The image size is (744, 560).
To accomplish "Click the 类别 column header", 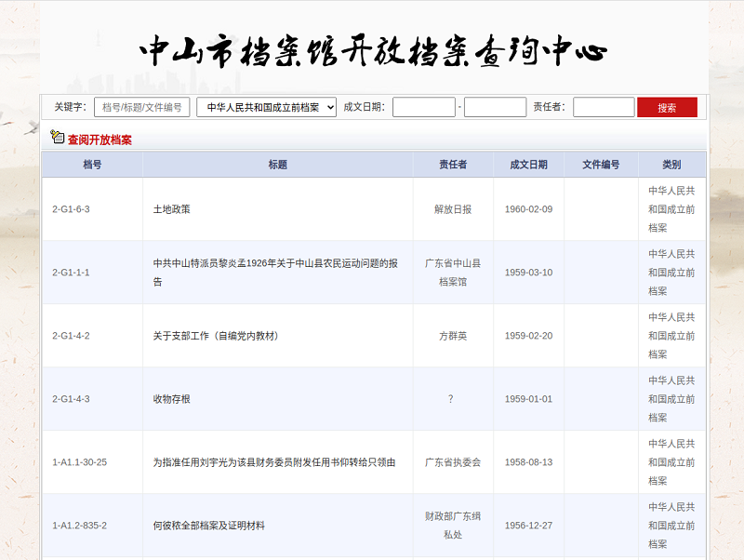I will 671,165.
